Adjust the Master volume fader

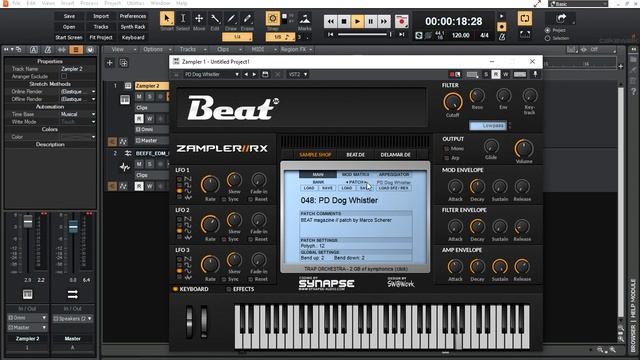73,226
